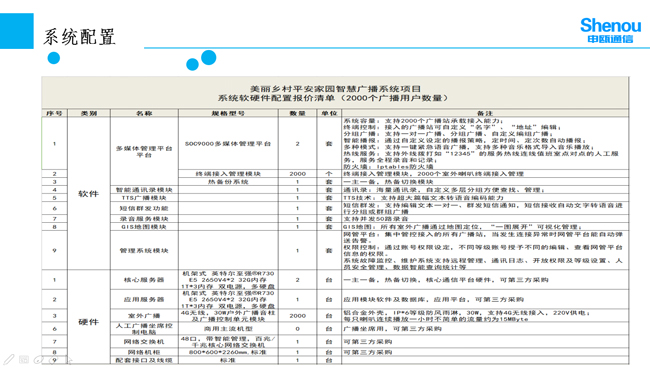Activate the magnifier zoom icon

pyautogui.click(x=39, y=359)
